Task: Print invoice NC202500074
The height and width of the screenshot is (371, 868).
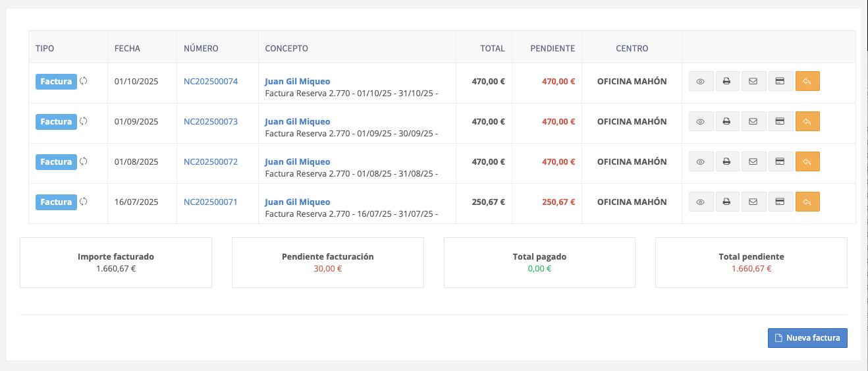Action: click(727, 82)
